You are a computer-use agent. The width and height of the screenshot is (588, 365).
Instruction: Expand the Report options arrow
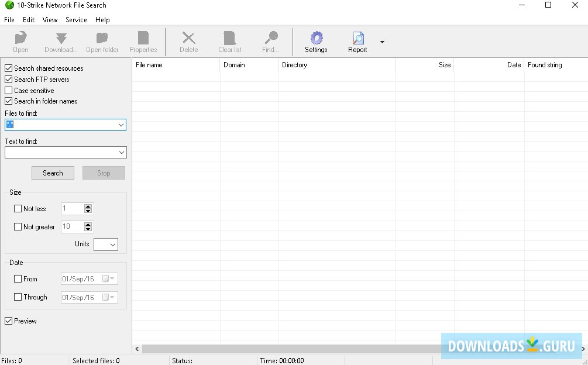[382, 42]
